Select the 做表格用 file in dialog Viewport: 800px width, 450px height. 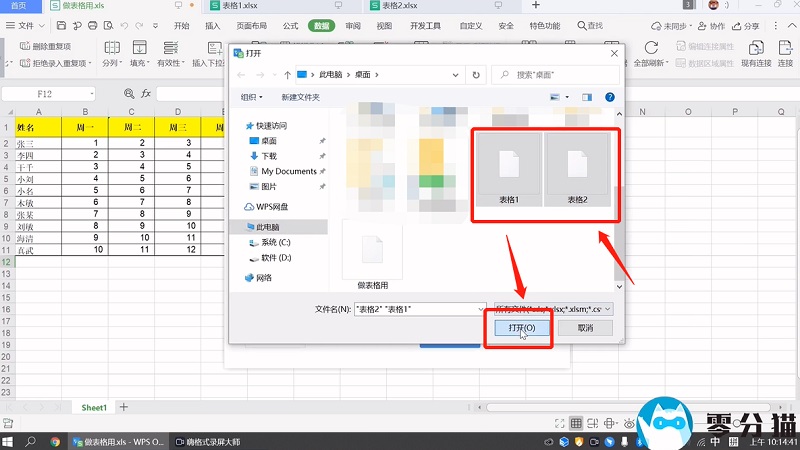[x=372, y=255]
